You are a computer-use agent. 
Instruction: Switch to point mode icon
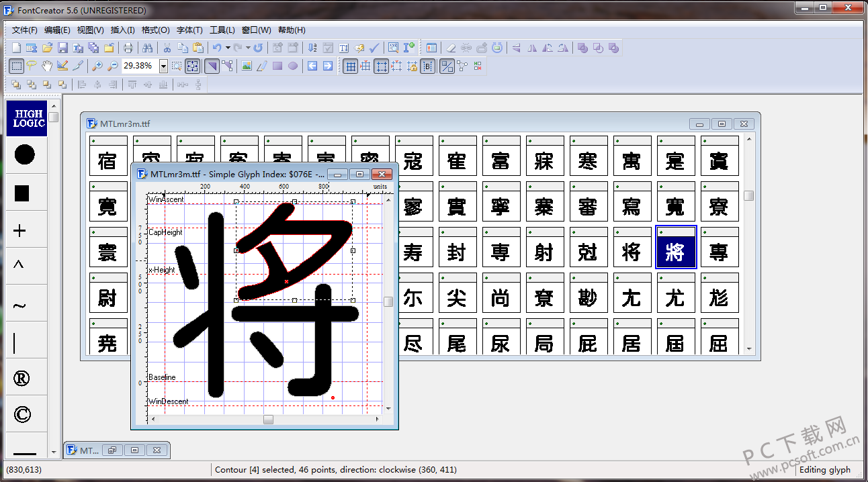[x=227, y=66]
